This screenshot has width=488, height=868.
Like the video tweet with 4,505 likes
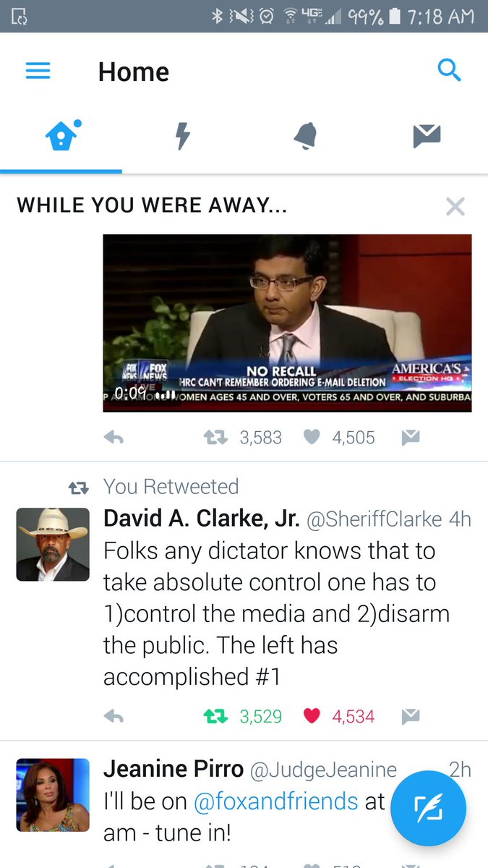[312, 437]
